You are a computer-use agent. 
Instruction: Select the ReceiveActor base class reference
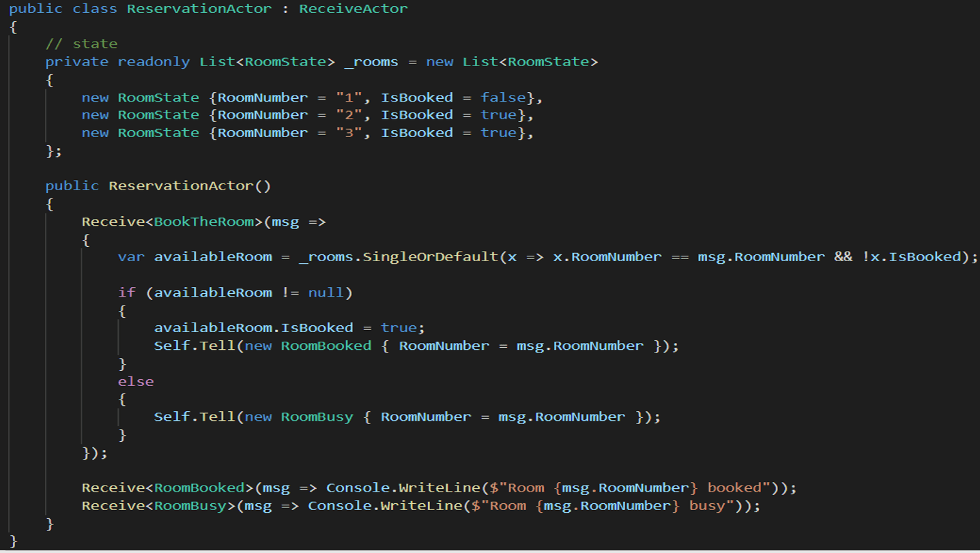353,9
